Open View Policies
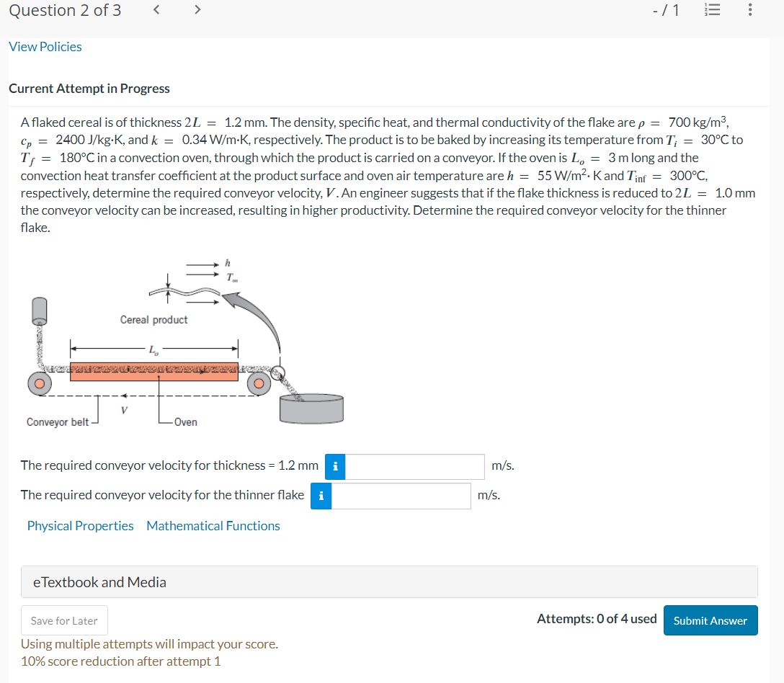 (44, 46)
